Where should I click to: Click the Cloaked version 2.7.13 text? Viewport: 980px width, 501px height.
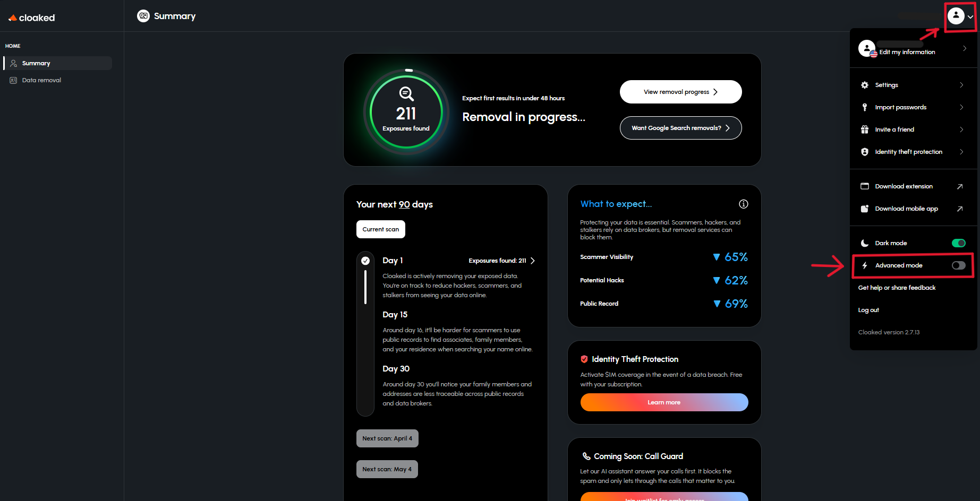pyautogui.click(x=889, y=332)
